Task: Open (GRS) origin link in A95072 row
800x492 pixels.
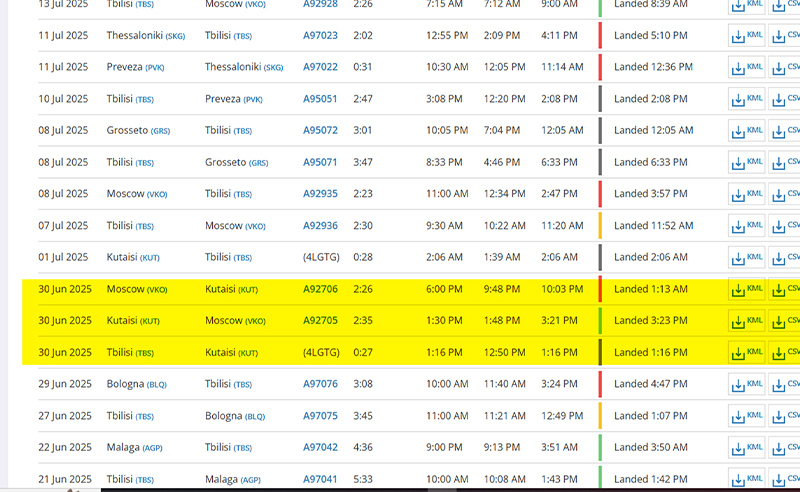Action: click(x=160, y=132)
